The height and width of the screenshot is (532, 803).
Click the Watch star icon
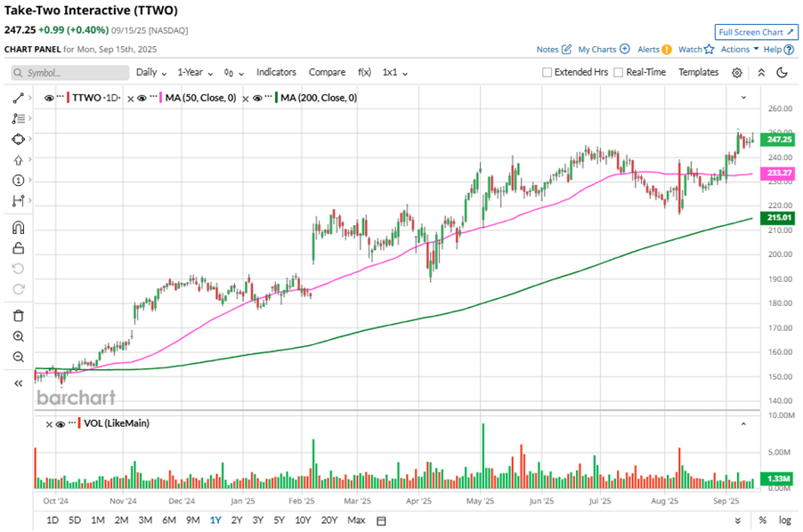(709, 49)
